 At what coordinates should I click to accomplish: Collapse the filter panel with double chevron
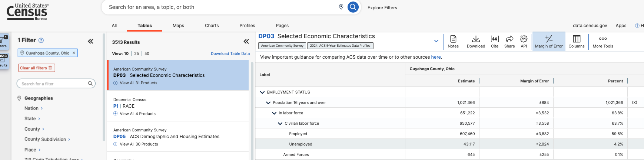(x=90, y=41)
